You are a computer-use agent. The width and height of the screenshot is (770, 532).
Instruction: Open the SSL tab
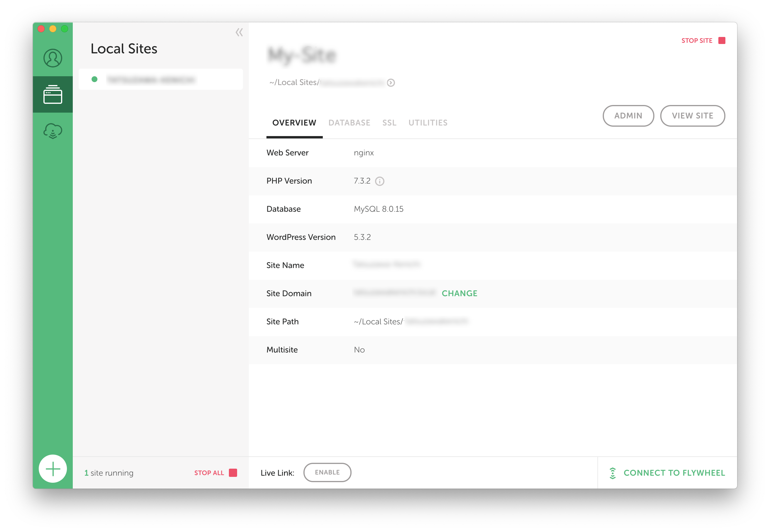tap(389, 123)
